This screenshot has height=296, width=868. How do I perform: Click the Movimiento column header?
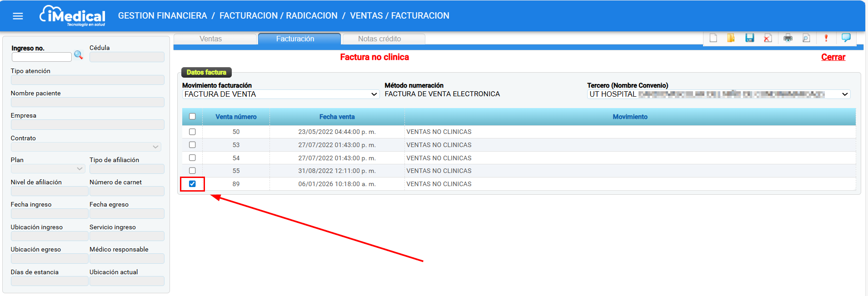coord(630,117)
